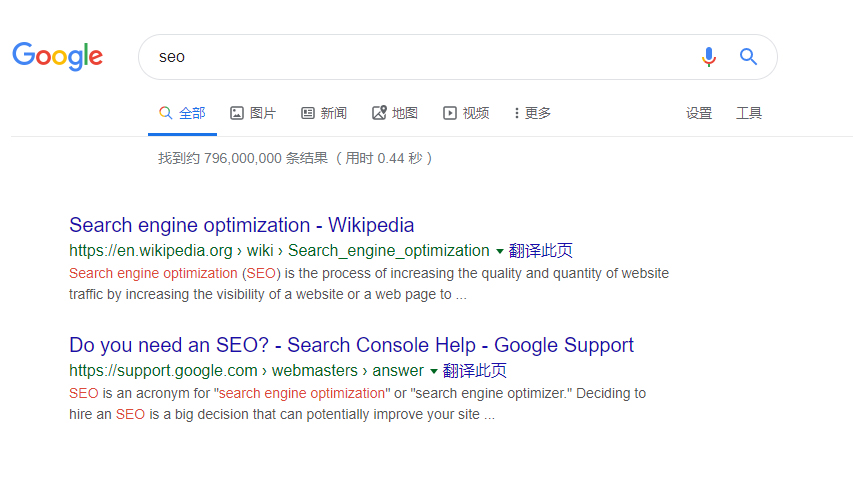The height and width of the screenshot is (500, 853).
Task: Open Search engine optimization Wikipedia result
Action: (x=242, y=225)
